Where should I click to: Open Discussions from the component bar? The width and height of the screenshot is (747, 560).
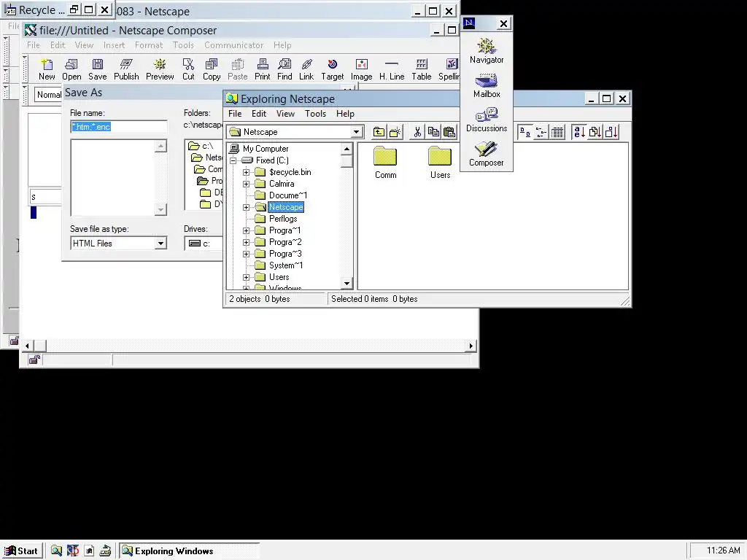click(x=487, y=120)
